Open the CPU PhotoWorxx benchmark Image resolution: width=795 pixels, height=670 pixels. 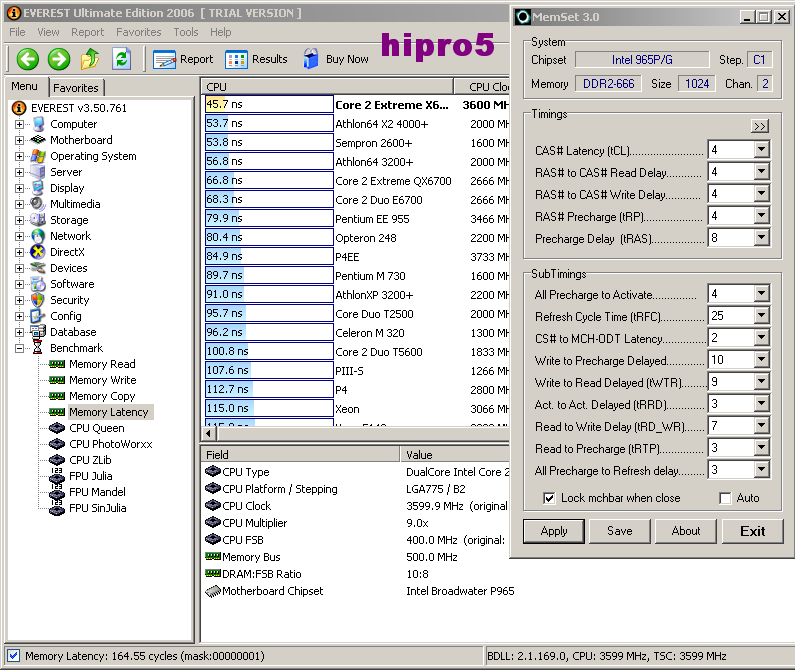click(x=111, y=444)
